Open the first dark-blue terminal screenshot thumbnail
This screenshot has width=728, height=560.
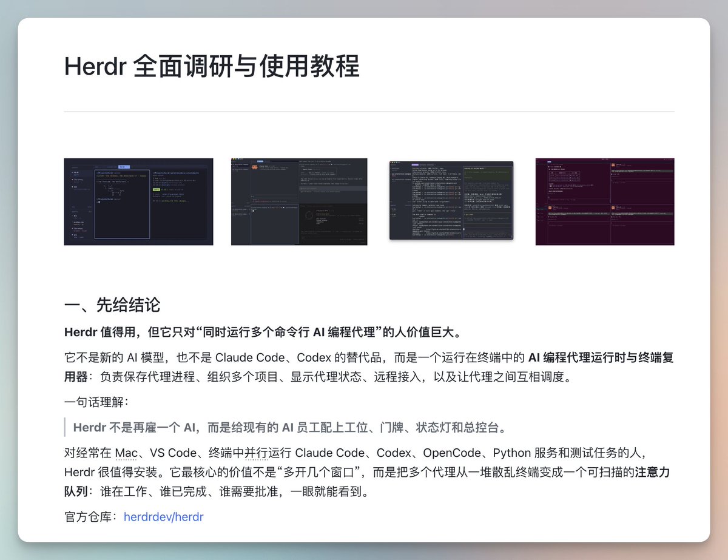pos(138,201)
